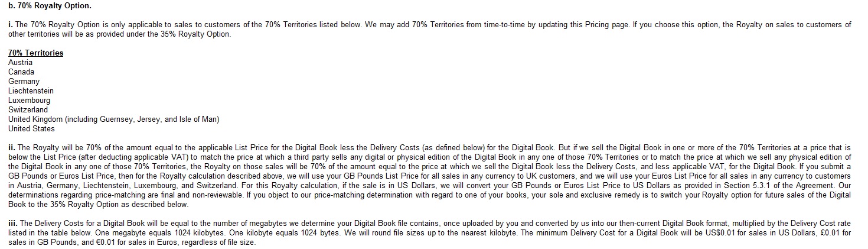Click 'United States' in the territories list

pos(31,129)
